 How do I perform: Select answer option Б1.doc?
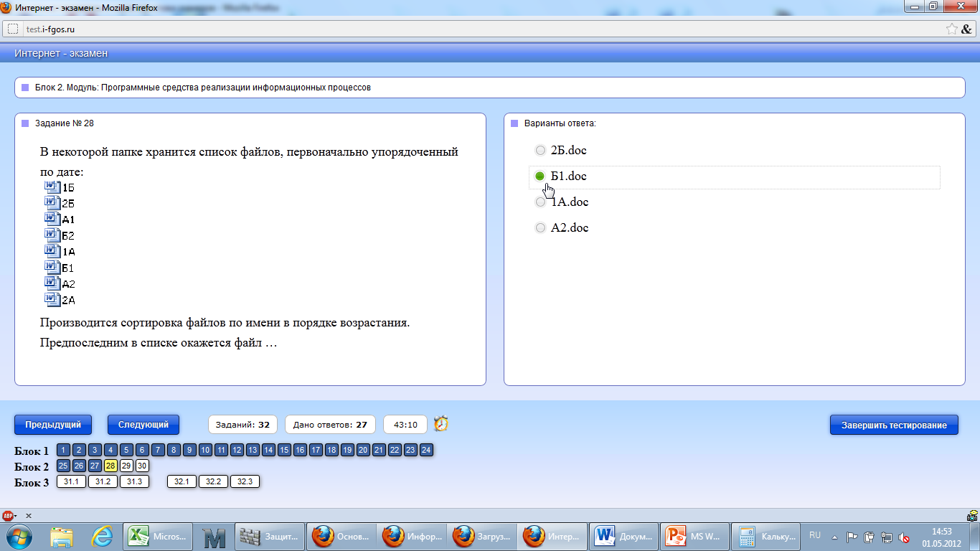pos(541,176)
